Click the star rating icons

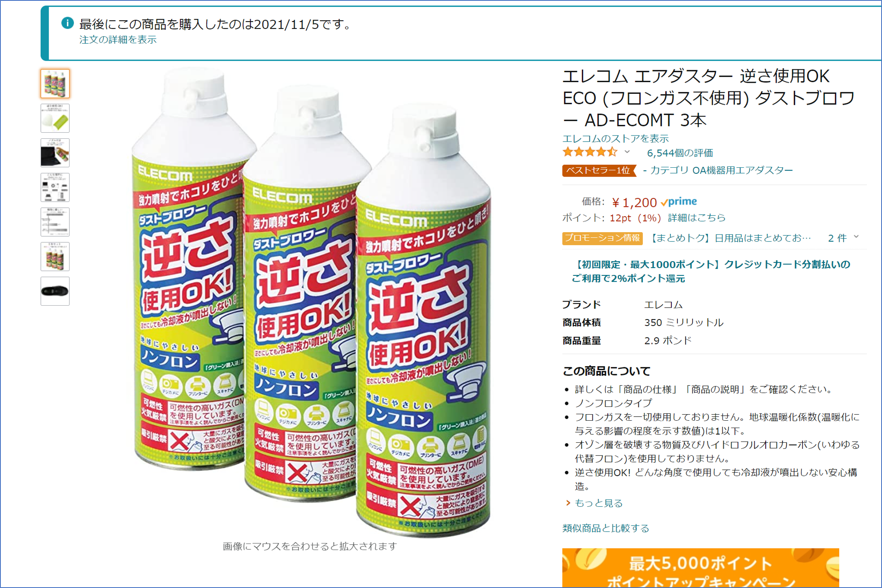pyautogui.click(x=590, y=153)
